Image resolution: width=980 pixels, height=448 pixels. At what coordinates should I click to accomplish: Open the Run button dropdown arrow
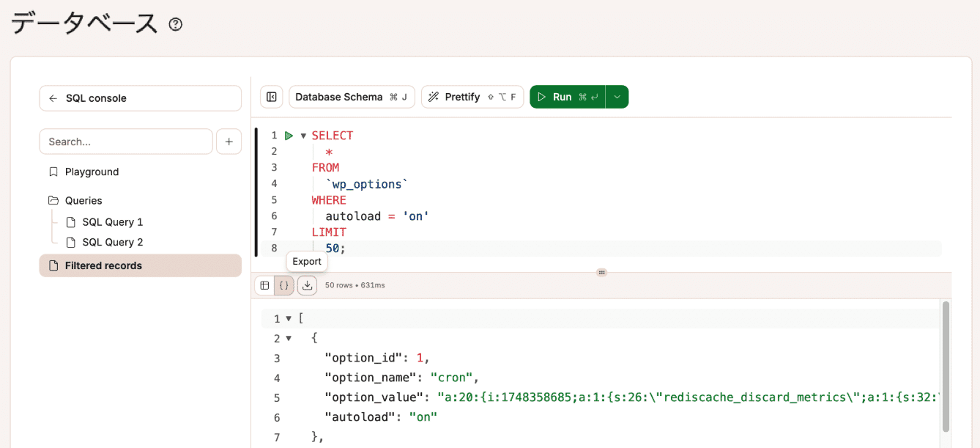coord(617,97)
